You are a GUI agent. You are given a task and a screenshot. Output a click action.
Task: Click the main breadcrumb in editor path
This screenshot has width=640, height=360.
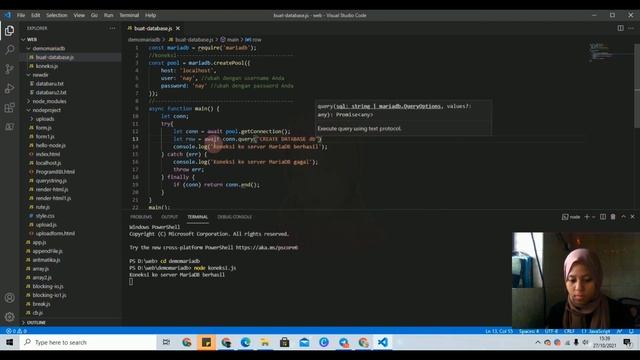pos(229,40)
